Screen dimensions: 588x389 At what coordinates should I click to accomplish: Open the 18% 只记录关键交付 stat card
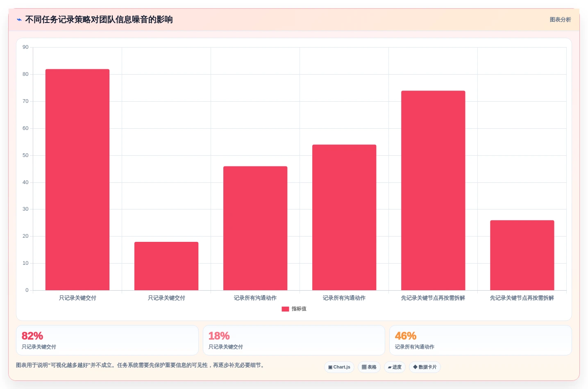click(294, 340)
